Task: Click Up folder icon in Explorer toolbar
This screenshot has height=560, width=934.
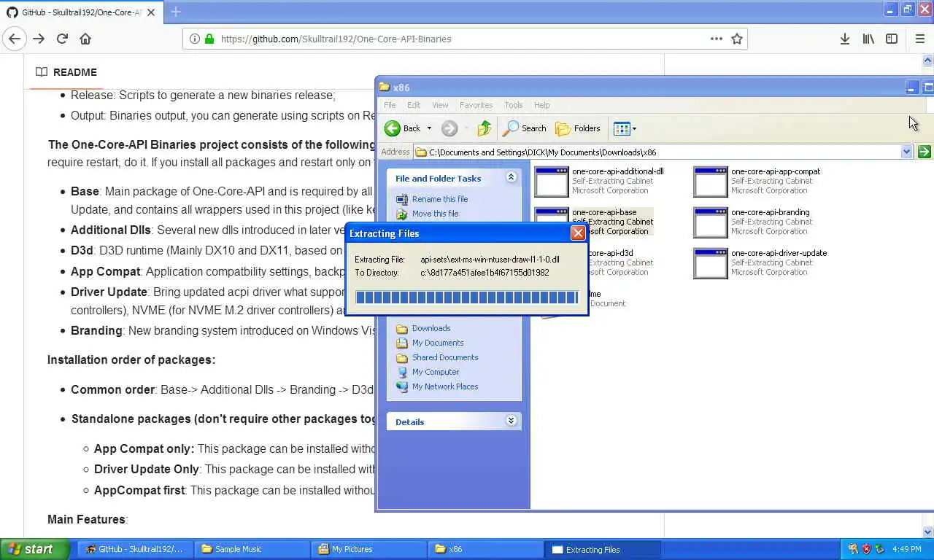Action: click(485, 128)
